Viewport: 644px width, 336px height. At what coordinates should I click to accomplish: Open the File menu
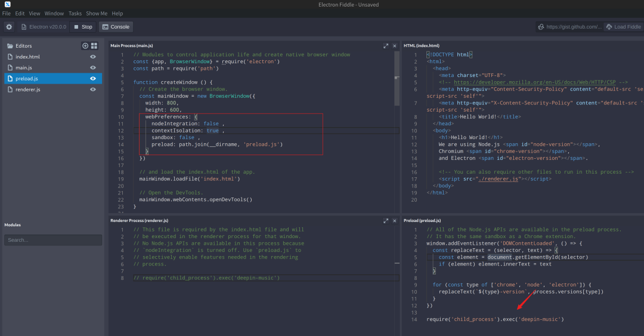coord(7,14)
